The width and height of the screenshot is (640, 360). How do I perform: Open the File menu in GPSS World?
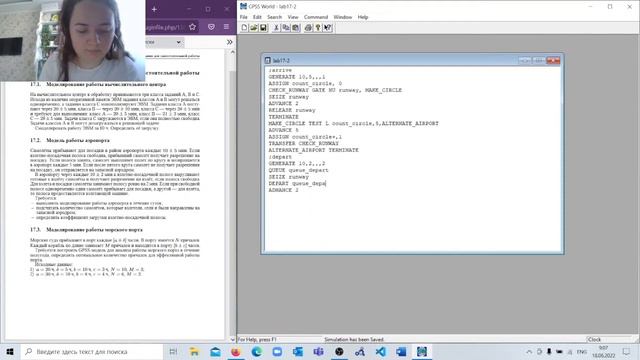pyautogui.click(x=244, y=17)
